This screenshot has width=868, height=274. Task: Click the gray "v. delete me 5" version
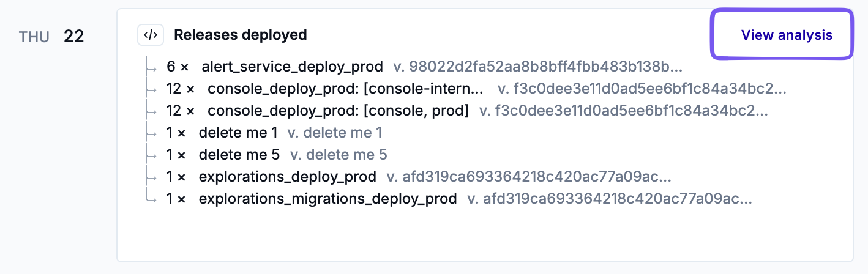pyautogui.click(x=339, y=155)
